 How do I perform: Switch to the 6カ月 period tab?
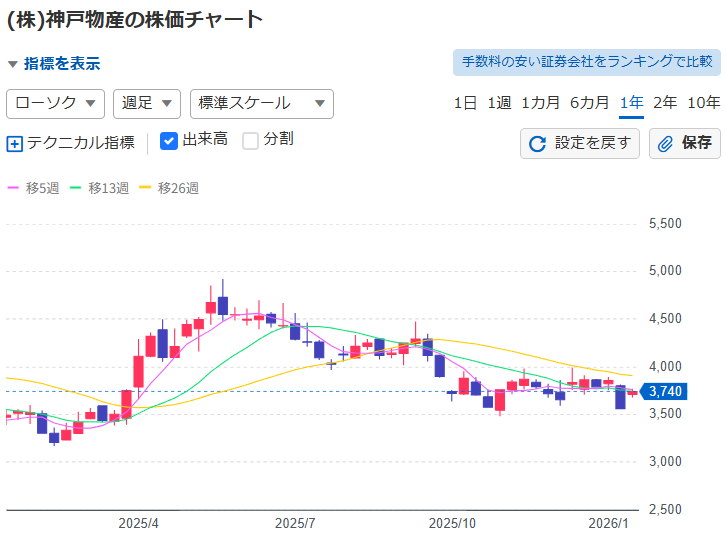pyautogui.click(x=589, y=103)
